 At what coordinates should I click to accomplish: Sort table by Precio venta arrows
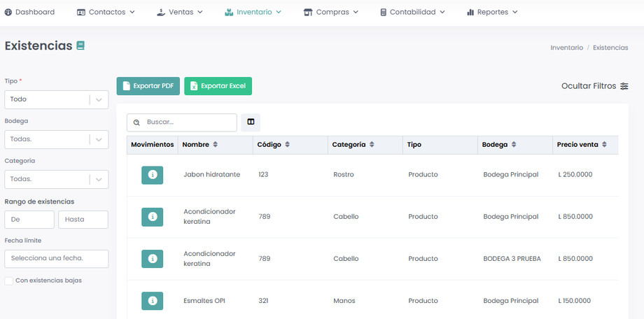[x=604, y=145]
